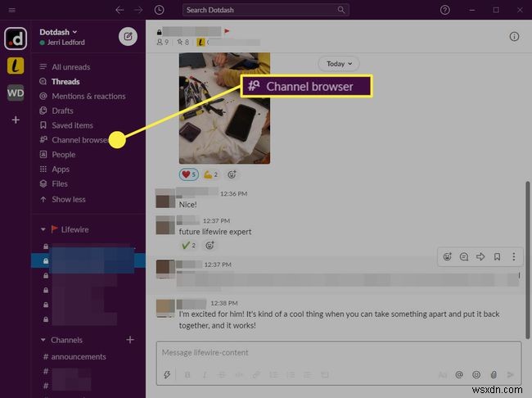
Task: Open Channel browser in sidebar
Action: 79,140
